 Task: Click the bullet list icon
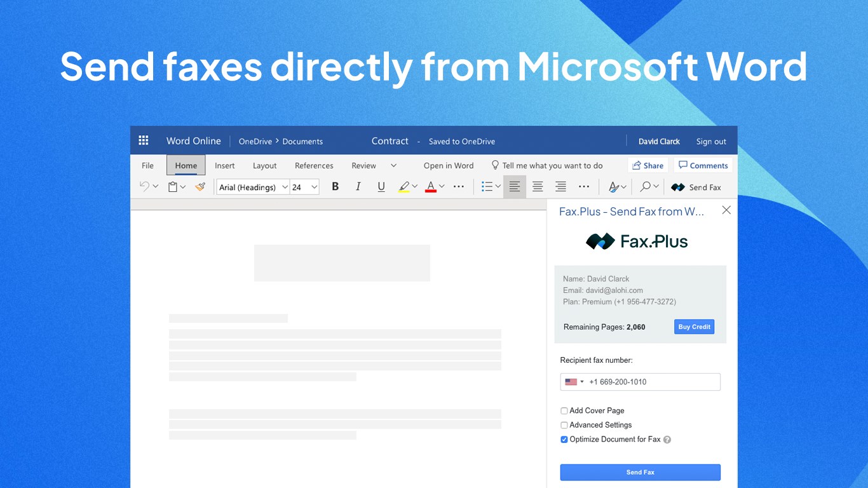(x=487, y=187)
